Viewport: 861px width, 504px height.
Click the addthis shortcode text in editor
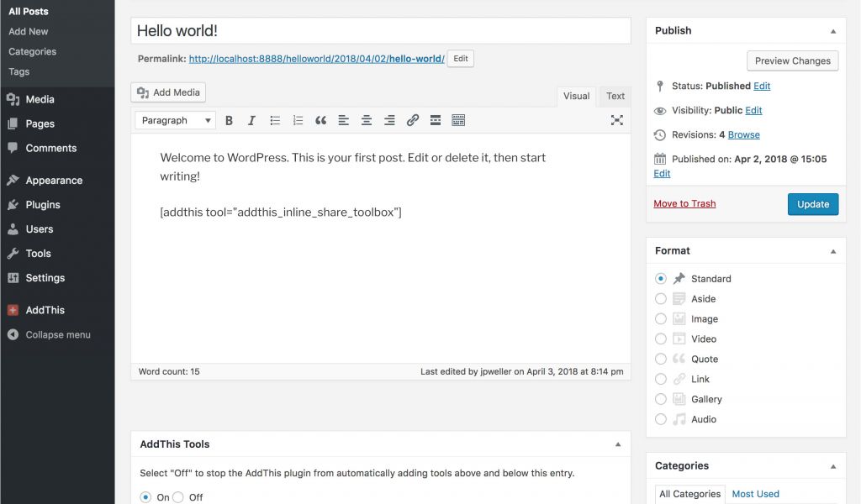coord(281,213)
